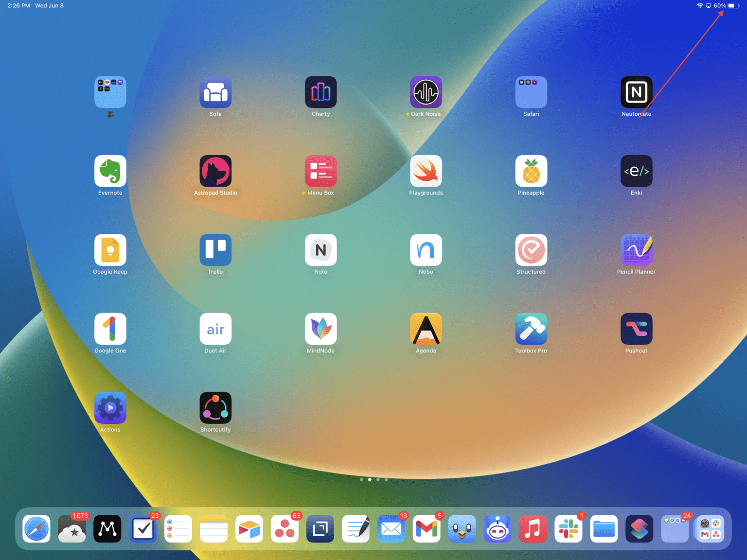Launch Evernote

(110, 171)
